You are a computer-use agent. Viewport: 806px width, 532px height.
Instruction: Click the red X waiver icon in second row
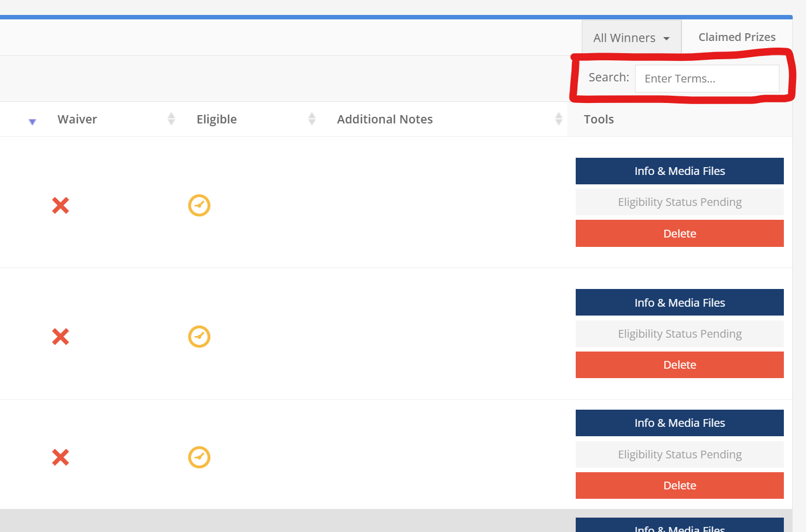[60, 337]
